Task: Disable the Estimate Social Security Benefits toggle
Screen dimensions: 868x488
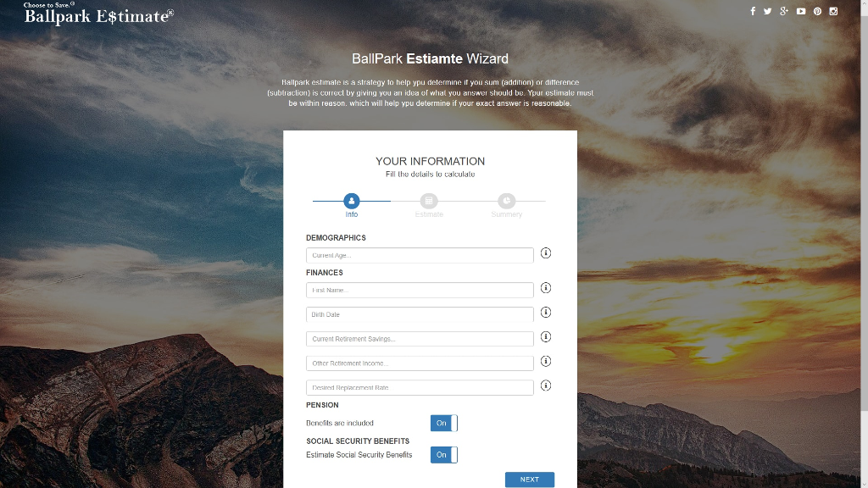Action: pos(443,454)
